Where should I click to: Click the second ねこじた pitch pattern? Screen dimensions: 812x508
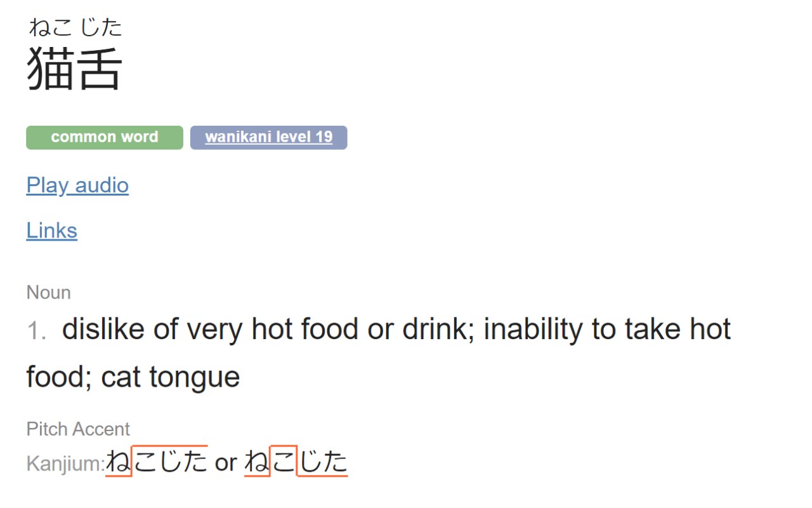pos(296,462)
